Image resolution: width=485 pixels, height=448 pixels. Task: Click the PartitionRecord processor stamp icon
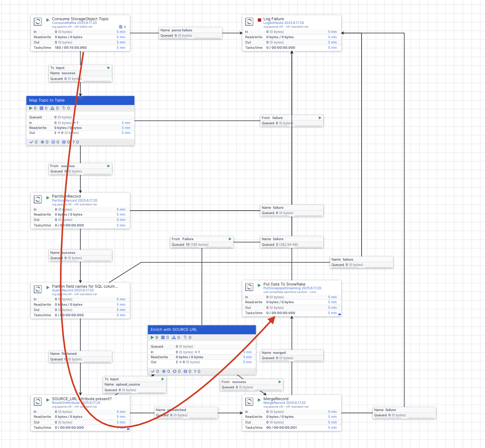click(x=38, y=199)
